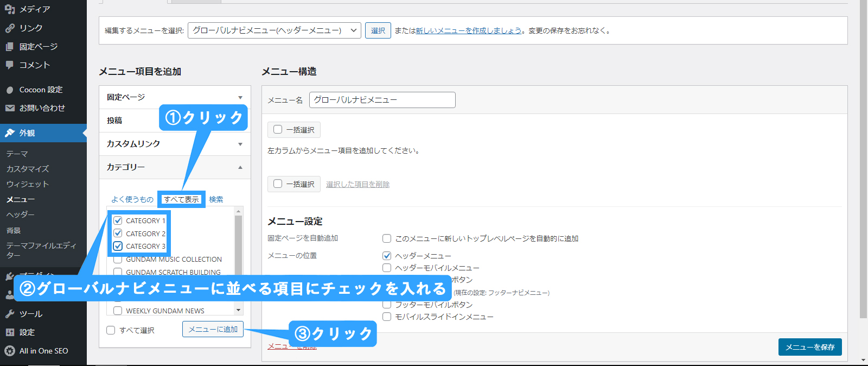Toggle upper 一括選択 checkbox
Image resolution: width=868 pixels, height=366 pixels.
click(278, 129)
